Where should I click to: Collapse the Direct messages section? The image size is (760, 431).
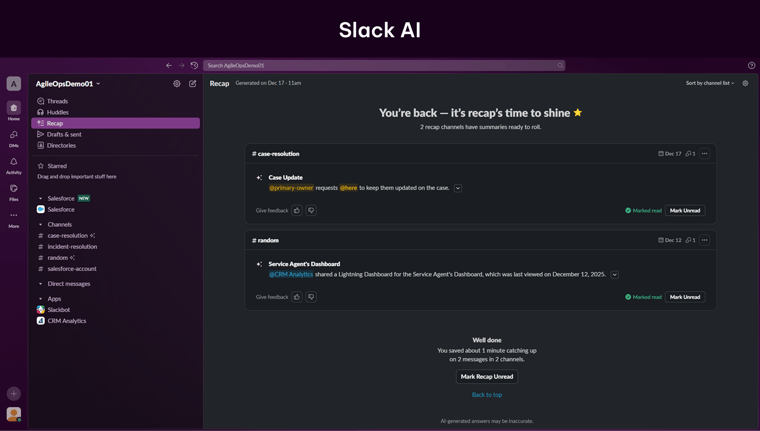[x=41, y=284]
